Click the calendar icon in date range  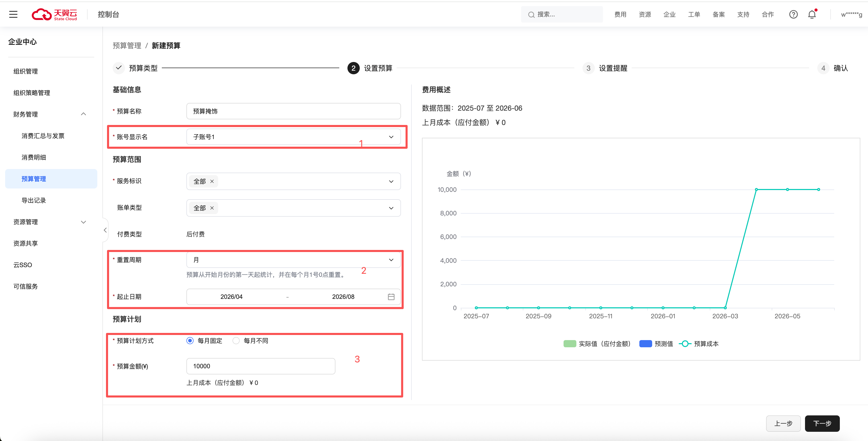click(x=391, y=297)
